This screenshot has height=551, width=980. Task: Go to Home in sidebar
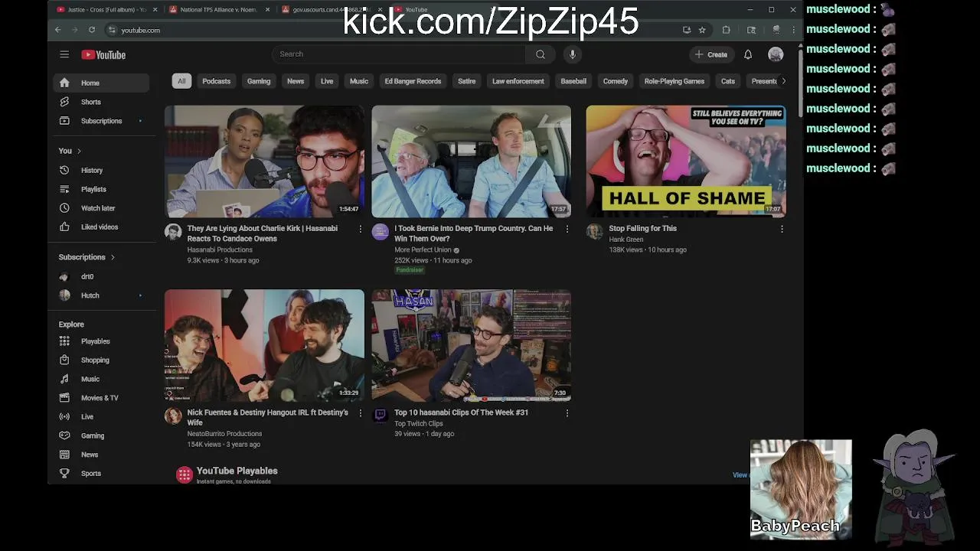(x=102, y=83)
